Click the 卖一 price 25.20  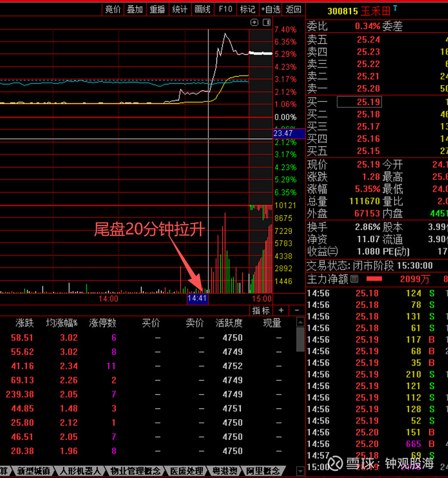click(368, 88)
